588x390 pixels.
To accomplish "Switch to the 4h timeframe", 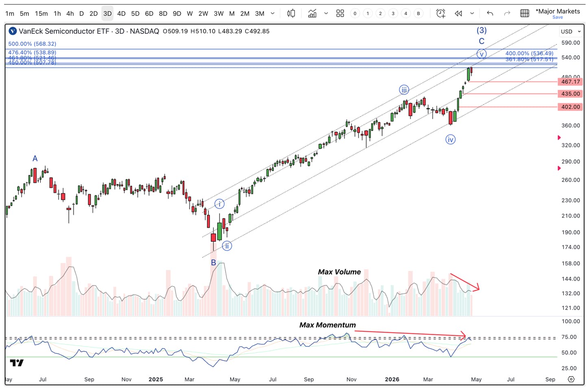I will (70, 13).
